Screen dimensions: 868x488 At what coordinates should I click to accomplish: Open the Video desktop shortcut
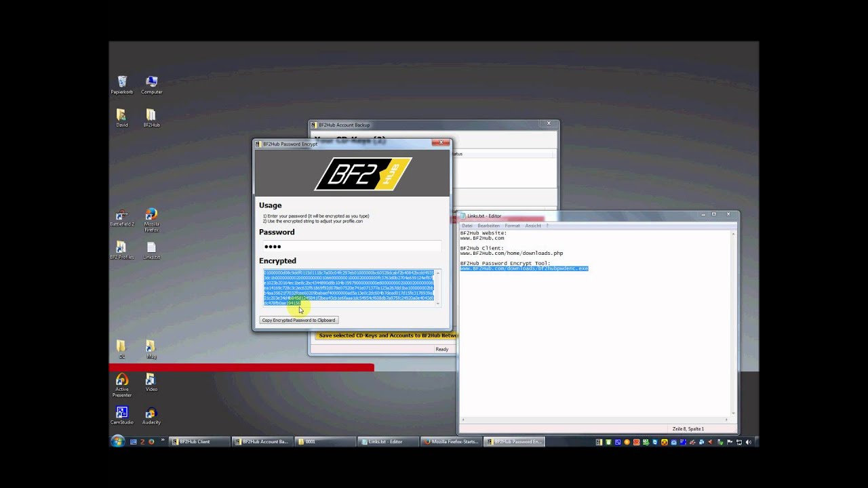[151, 382]
